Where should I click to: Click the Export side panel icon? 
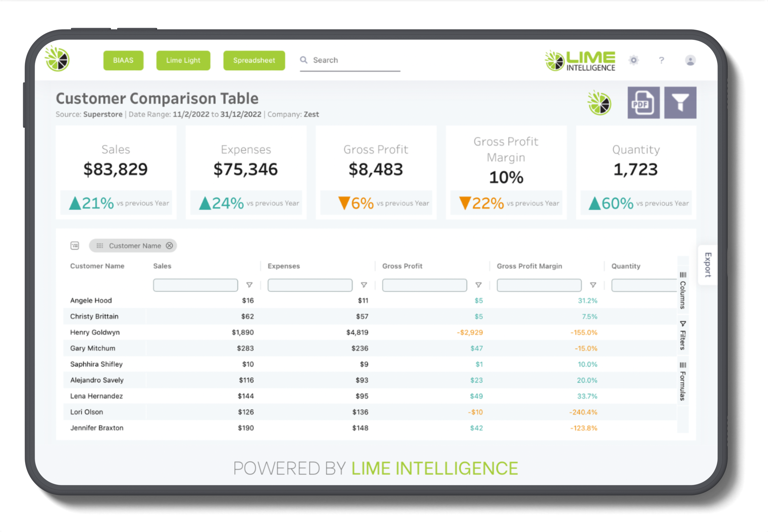click(703, 269)
